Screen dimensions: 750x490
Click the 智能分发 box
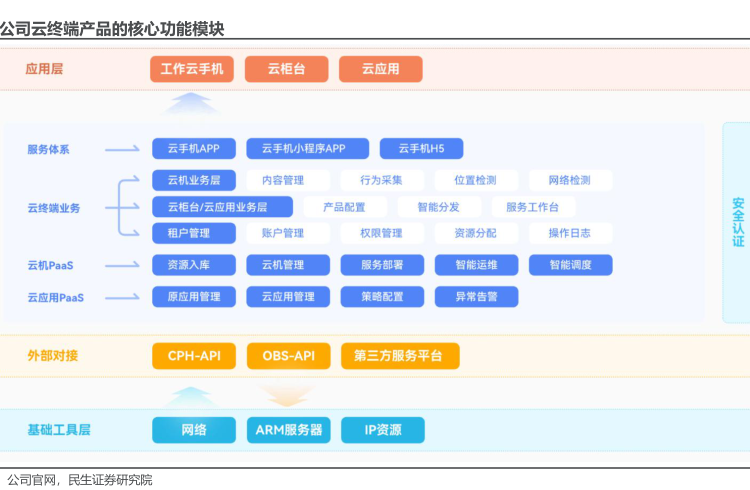[x=440, y=207]
